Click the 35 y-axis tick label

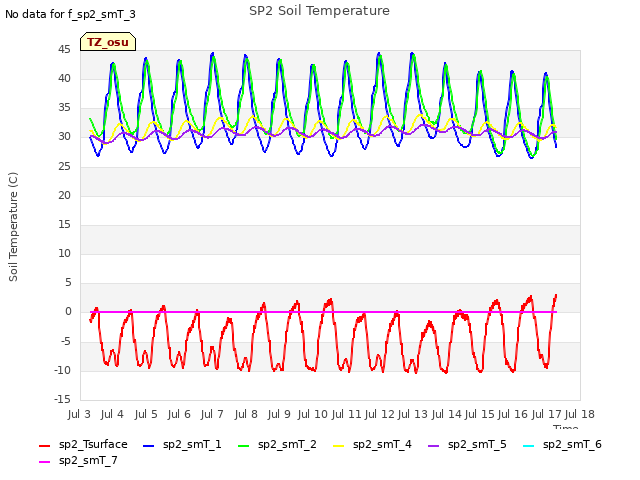coord(64,108)
